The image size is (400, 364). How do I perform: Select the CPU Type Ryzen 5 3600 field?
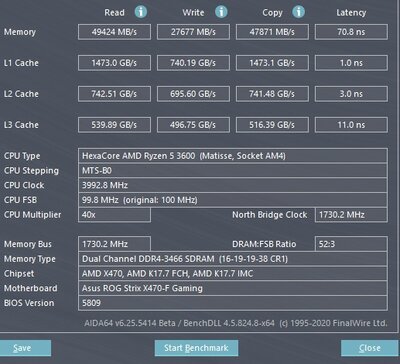pos(233,156)
